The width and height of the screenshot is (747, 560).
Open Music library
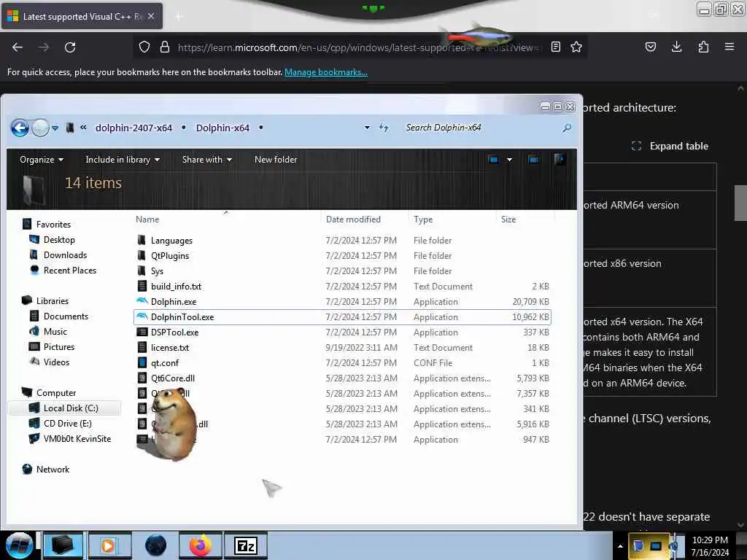(x=55, y=332)
